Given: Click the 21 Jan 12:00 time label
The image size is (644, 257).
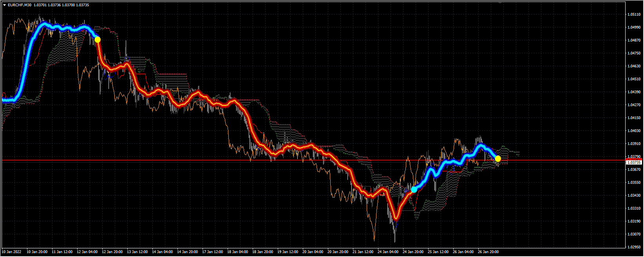Looking at the screenshot, I should [x=363, y=252].
